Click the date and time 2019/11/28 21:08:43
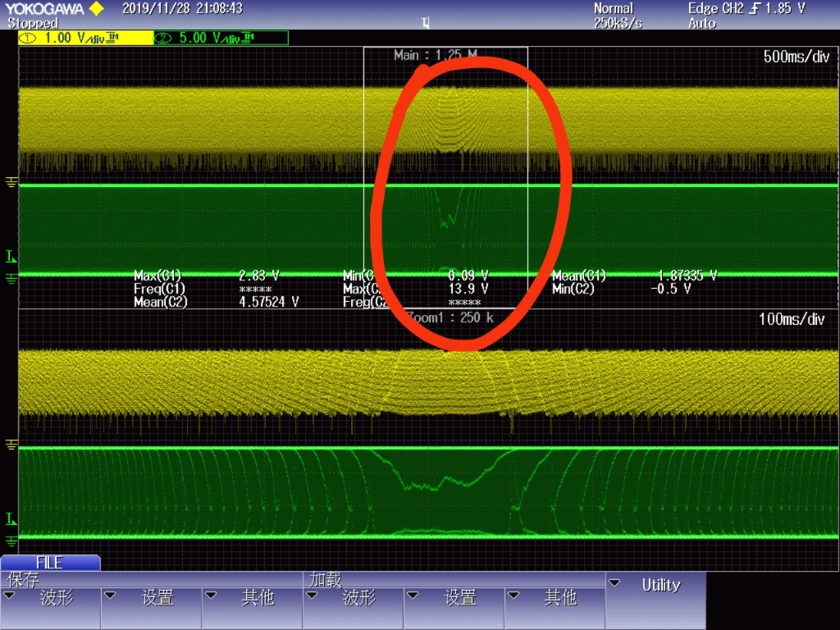840x630 pixels. click(x=183, y=8)
